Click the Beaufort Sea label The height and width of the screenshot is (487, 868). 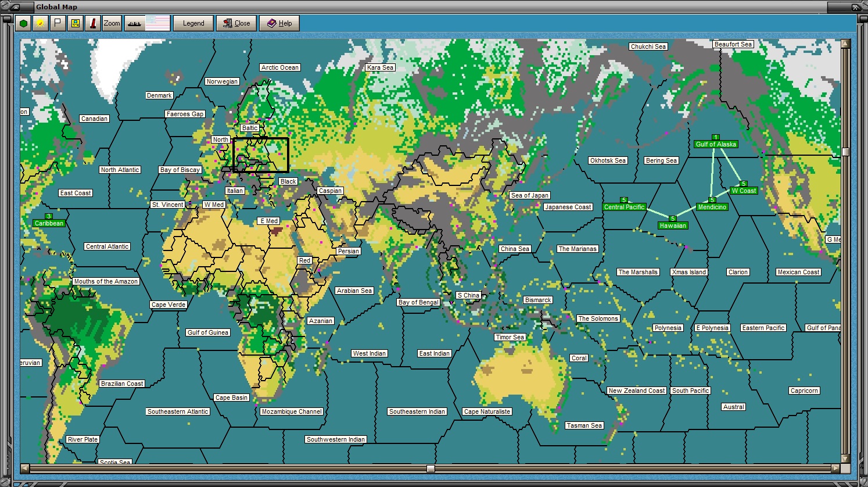(734, 44)
